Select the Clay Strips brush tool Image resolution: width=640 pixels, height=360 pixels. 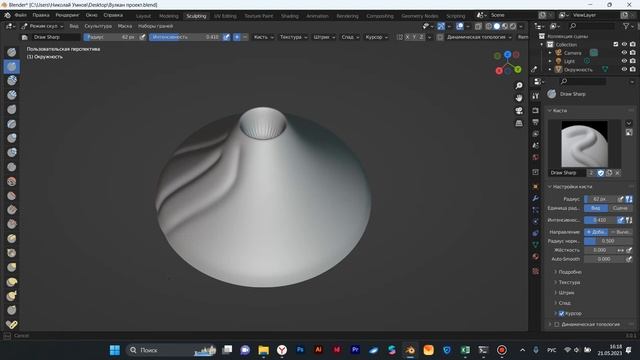(x=12, y=95)
